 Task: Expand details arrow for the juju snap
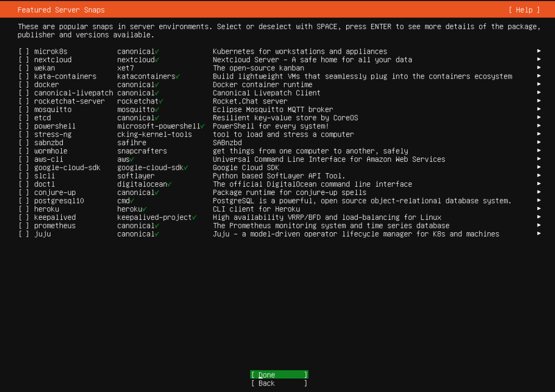(539, 234)
